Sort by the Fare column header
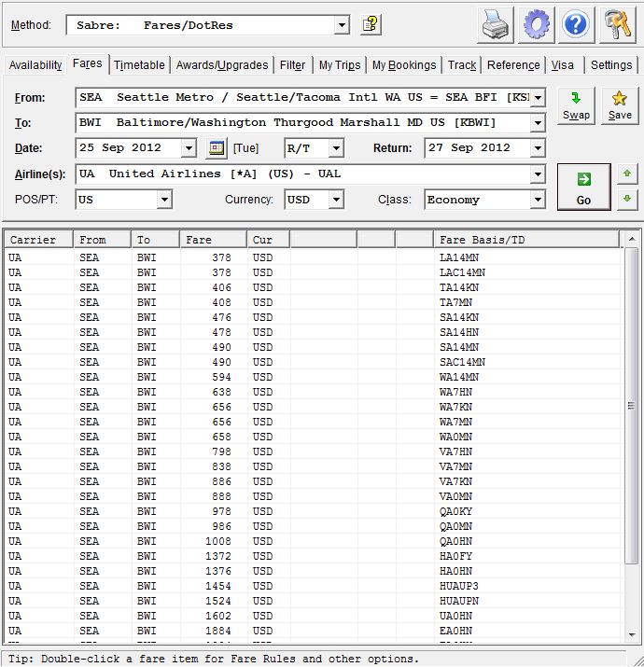The image size is (644, 667). coord(214,240)
